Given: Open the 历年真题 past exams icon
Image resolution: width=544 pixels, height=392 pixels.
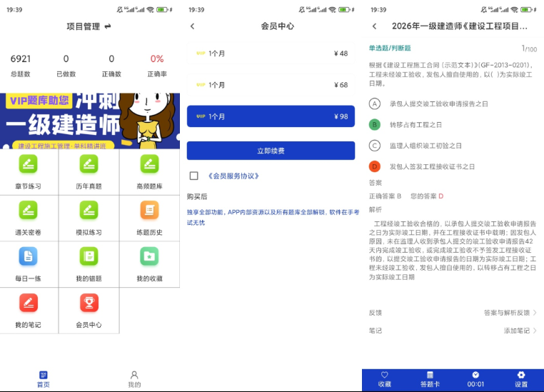Looking at the screenshot, I should click(89, 164).
